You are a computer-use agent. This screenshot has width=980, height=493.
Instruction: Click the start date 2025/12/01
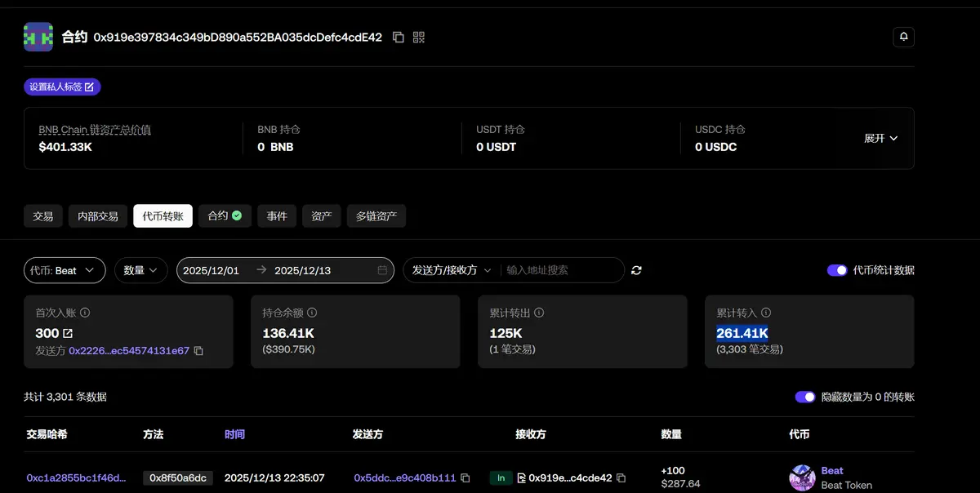[x=211, y=270]
